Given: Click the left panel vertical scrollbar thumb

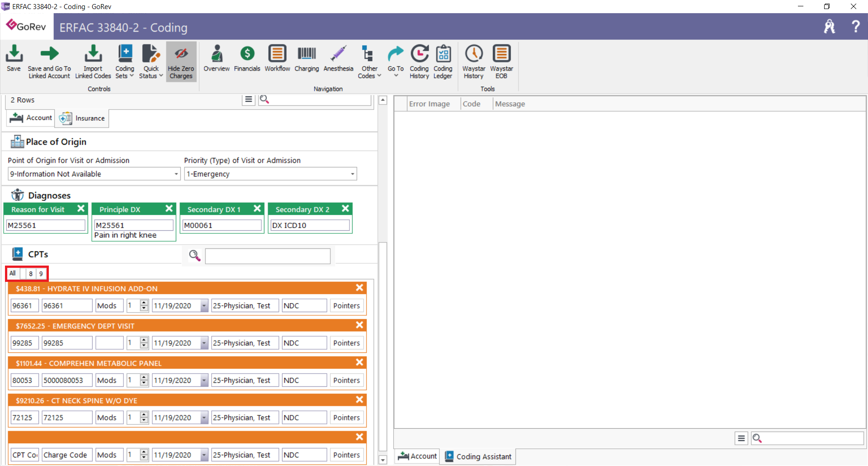Looking at the screenshot, I should [x=383, y=346].
